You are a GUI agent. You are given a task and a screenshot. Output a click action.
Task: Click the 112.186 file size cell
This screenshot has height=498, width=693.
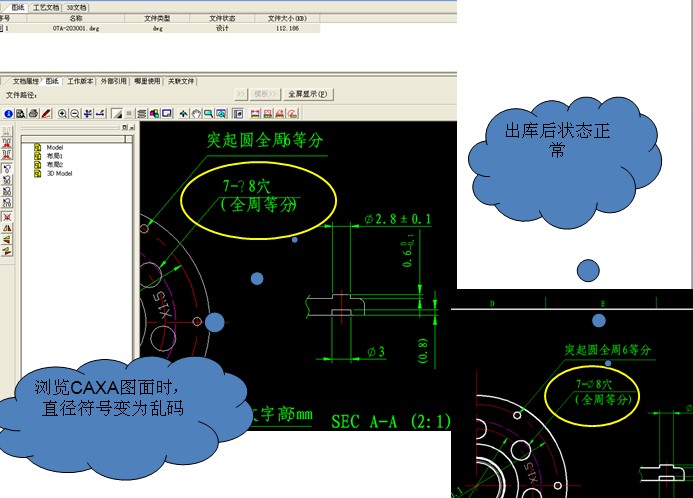pos(288,28)
